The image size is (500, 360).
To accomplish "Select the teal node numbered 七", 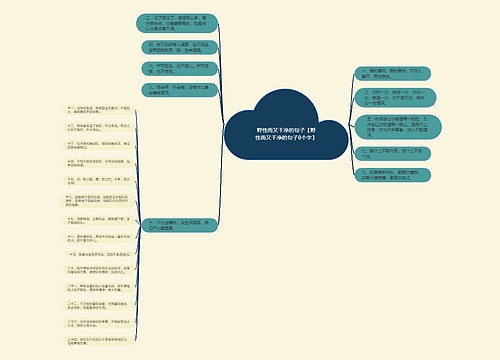I will pyautogui.click(x=392, y=154).
